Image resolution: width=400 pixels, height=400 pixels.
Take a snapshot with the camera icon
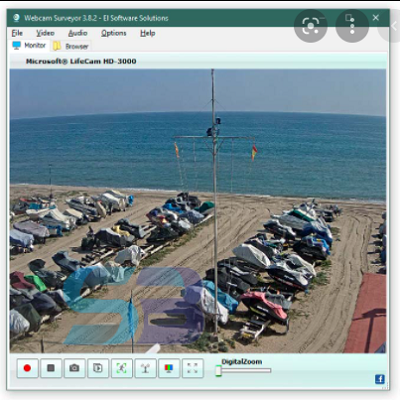pyautogui.click(x=74, y=368)
